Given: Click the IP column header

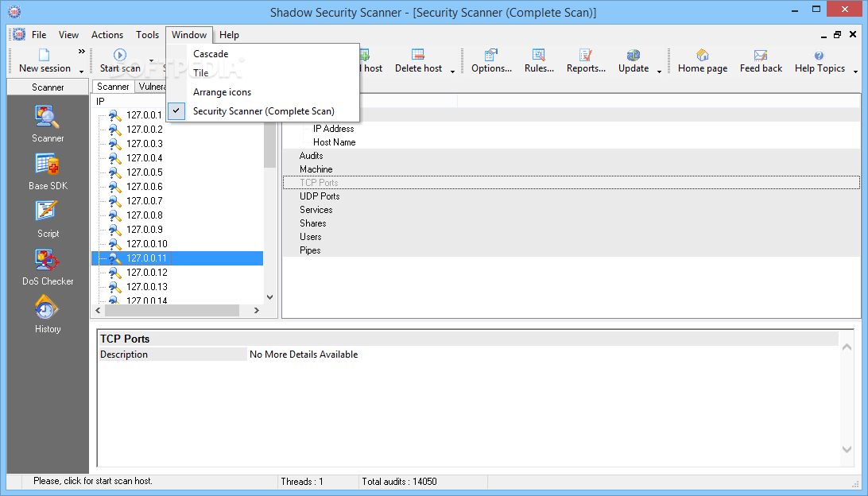Looking at the screenshot, I should (x=130, y=101).
